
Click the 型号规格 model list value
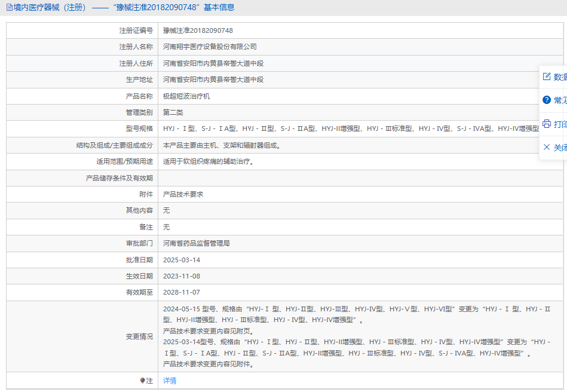pos(351,128)
